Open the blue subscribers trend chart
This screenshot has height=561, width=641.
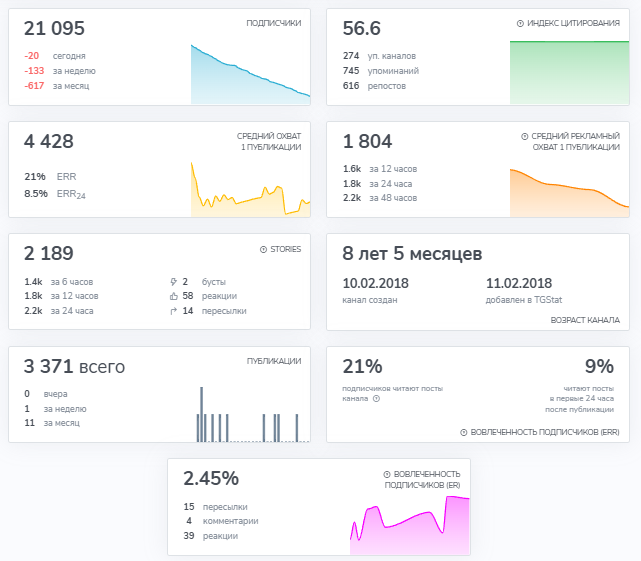point(251,74)
